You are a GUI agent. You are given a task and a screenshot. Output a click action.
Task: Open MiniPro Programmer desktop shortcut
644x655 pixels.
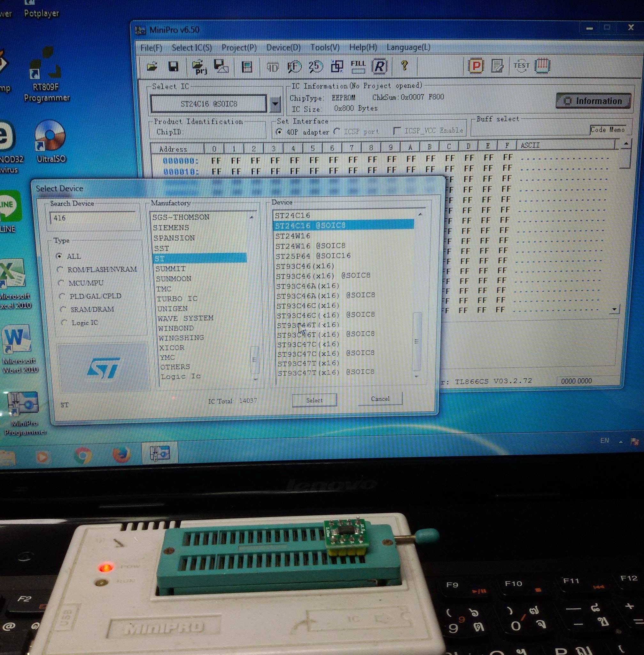(x=24, y=413)
